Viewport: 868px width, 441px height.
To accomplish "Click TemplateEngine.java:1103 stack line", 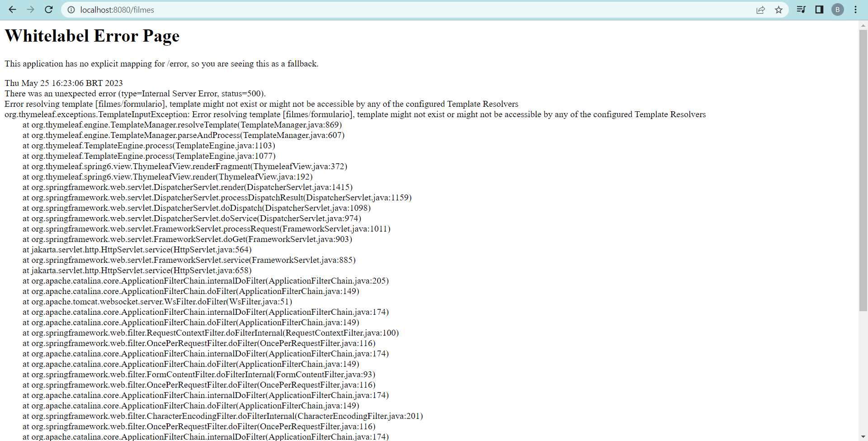I will pos(149,146).
